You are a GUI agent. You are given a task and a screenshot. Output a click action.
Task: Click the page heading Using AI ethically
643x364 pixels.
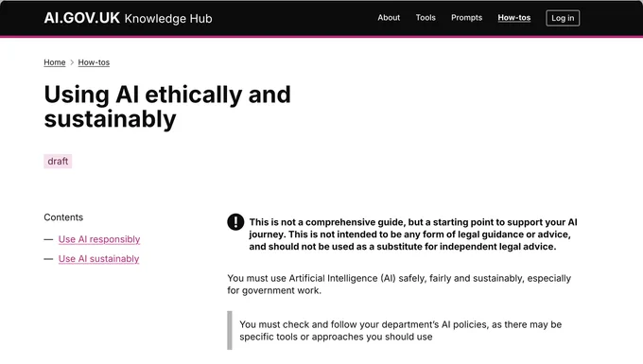click(x=167, y=107)
